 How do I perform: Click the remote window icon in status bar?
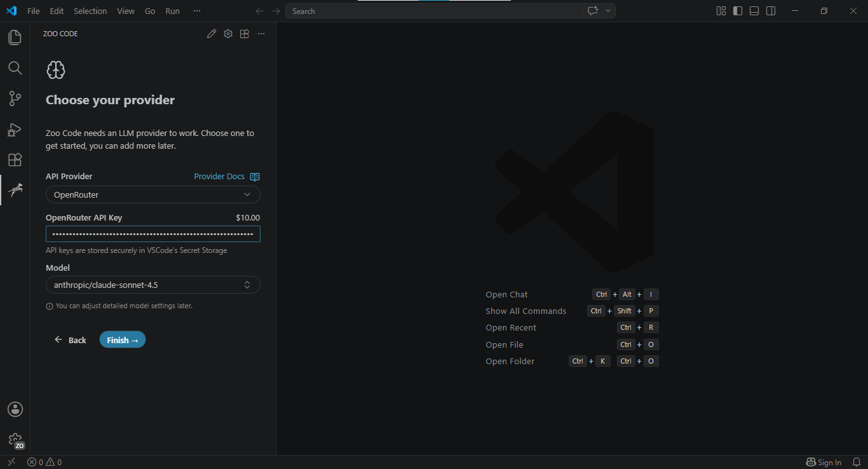point(11,462)
